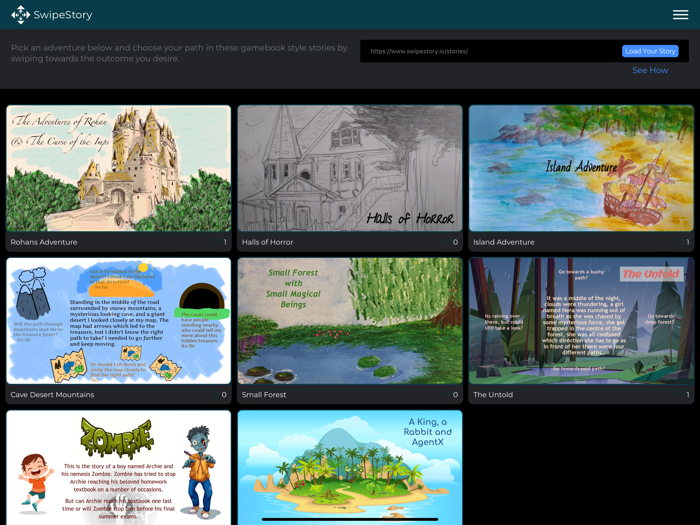Open the hamburger menu
This screenshot has height=525, width=700.
pyautogui.click(x=680, y=15)
